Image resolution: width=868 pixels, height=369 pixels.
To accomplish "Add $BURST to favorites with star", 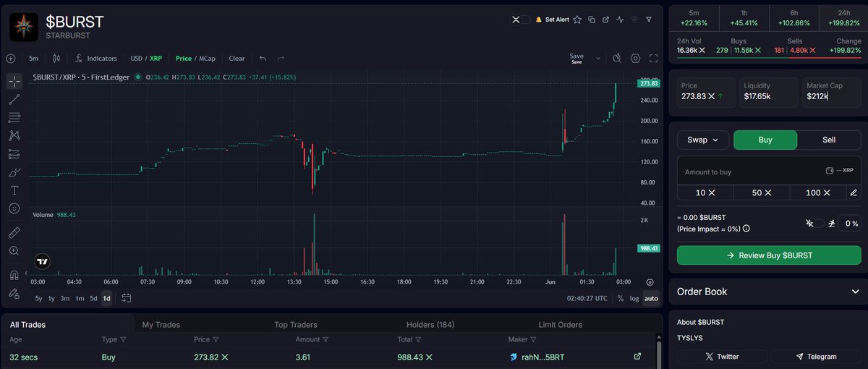I will [x=577, y=20].
